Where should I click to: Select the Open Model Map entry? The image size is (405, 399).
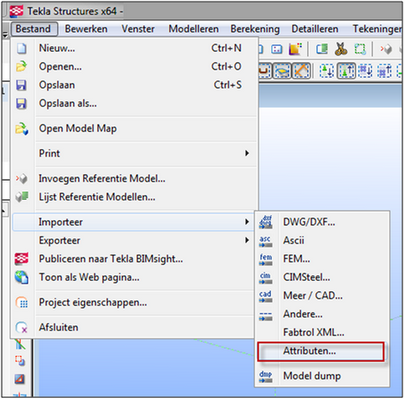tap(134, 129)
